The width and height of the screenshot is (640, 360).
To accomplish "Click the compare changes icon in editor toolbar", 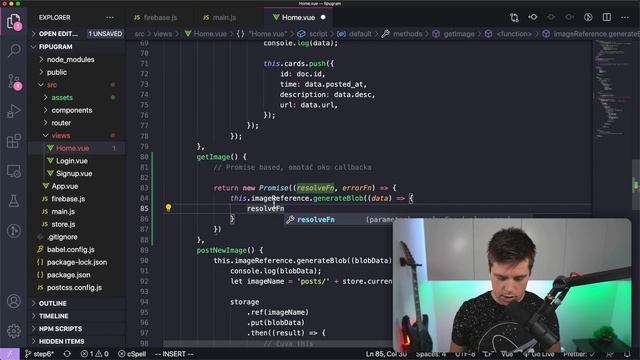I will [514, 17].
